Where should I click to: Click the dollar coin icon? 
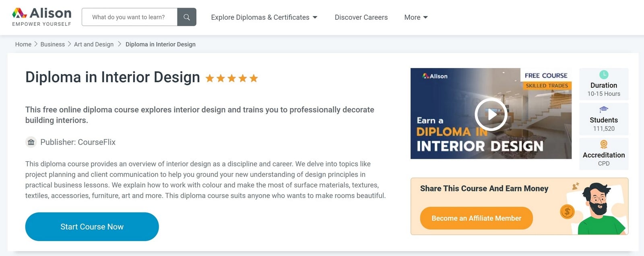click(567, 211)
